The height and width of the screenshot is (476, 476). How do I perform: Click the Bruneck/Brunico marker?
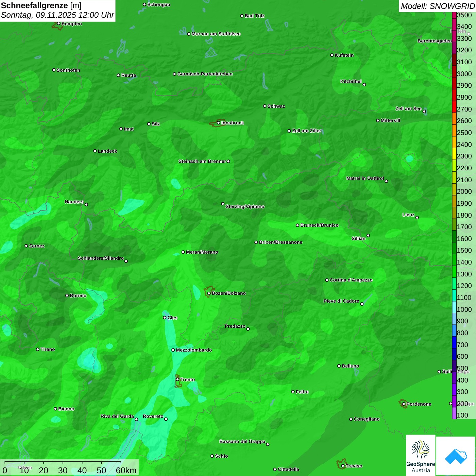click(297, 225)
